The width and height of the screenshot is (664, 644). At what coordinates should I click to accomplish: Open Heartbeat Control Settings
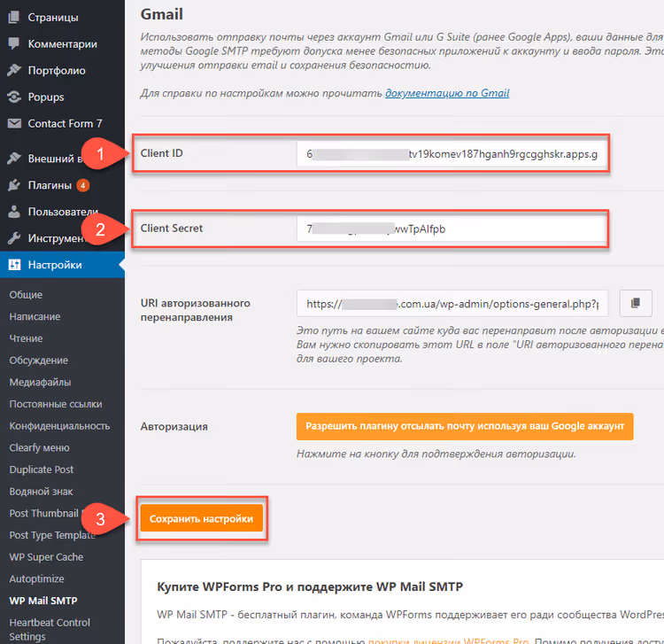pyautogui.click(x=50, y=630)
